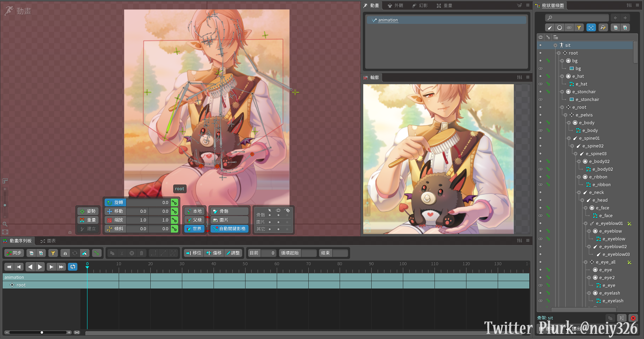Select the 旋轉 rotate tool
The width and height of the screenshot is (644, 339).
pos(115,202)
